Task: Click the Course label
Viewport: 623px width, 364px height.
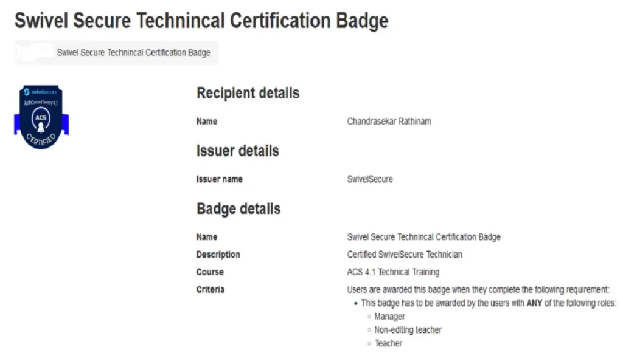Action: click(x=210, y=272)
